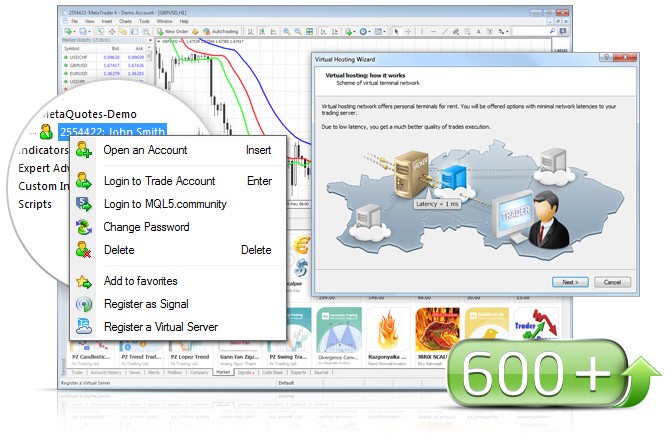Select Scripts in the Navigator tree

[35, 204]
